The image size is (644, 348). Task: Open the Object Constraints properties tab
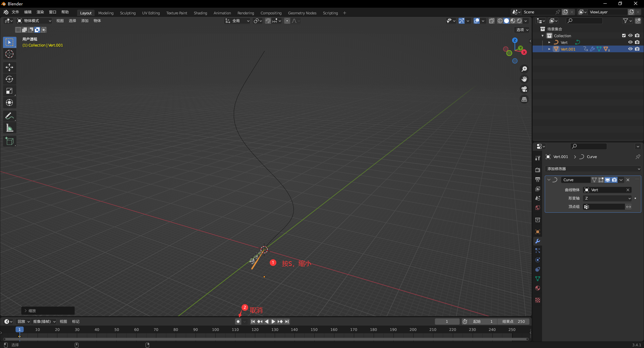point(538,269)
